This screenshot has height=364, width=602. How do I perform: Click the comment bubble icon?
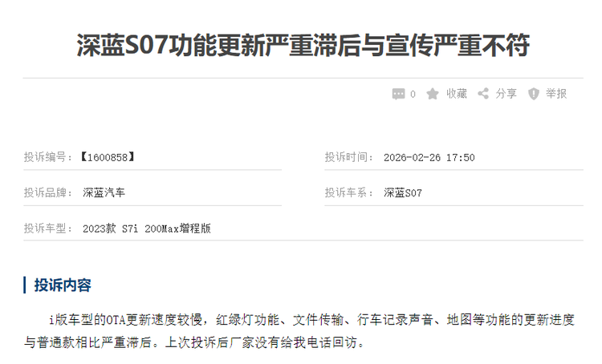398,94
